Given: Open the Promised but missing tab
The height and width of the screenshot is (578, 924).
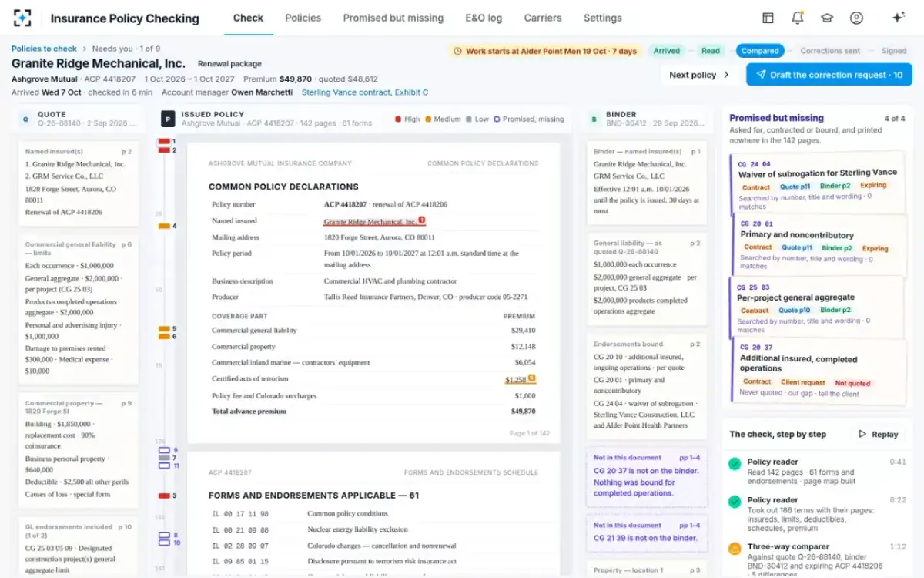Looking at the screenshot, I should point(393,18).
